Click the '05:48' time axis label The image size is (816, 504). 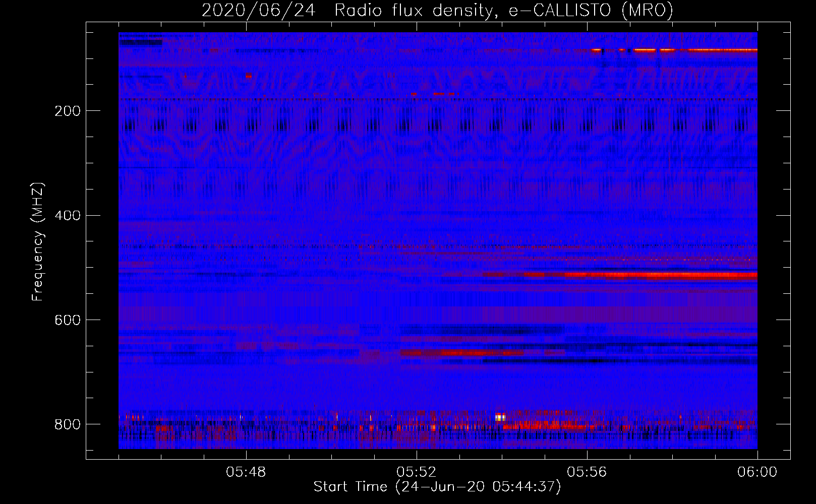click(x=246, y=472)
